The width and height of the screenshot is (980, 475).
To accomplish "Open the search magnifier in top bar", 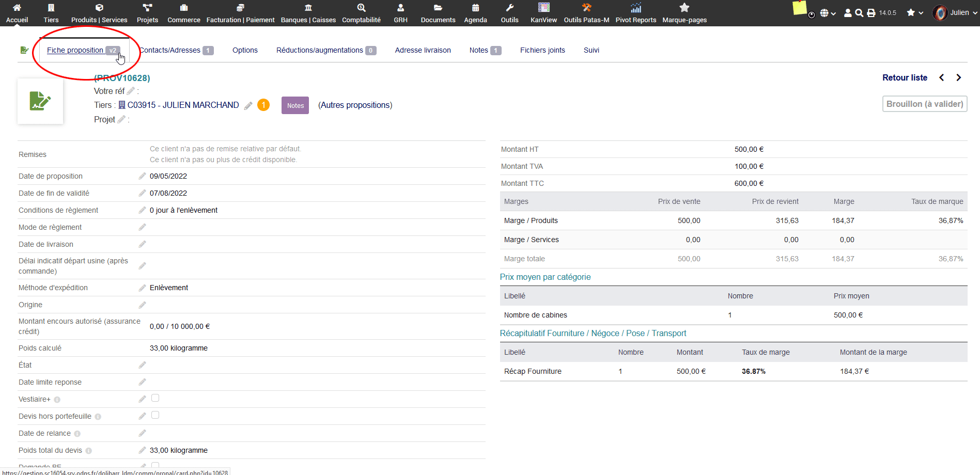I will [x=859, y=13].
